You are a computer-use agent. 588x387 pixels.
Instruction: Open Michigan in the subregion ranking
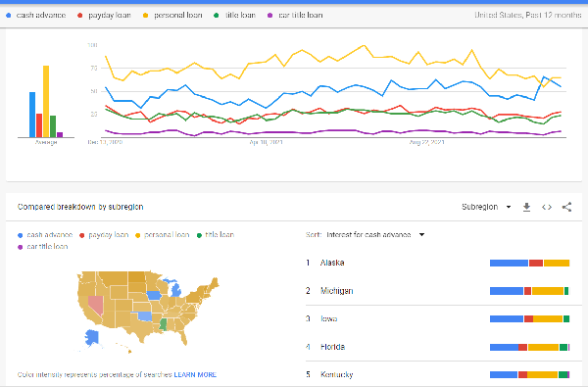click(x=336, y=291)
